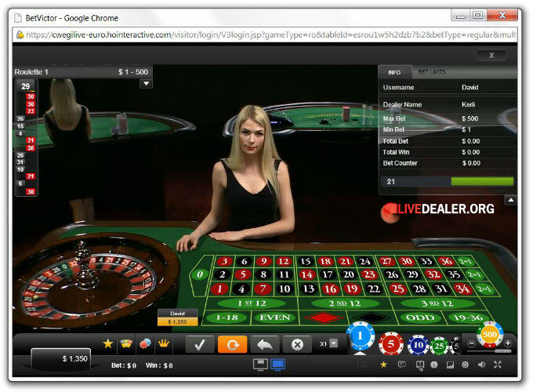The height and width of the screenshot is (392, 533).
Task: Open the statistics chart icon
Action: 450,365
